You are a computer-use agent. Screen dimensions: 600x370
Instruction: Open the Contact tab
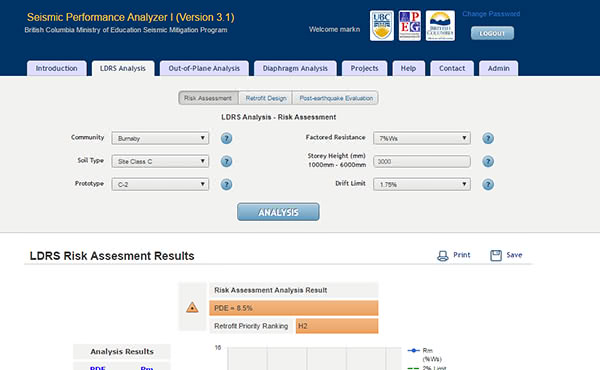452,68
